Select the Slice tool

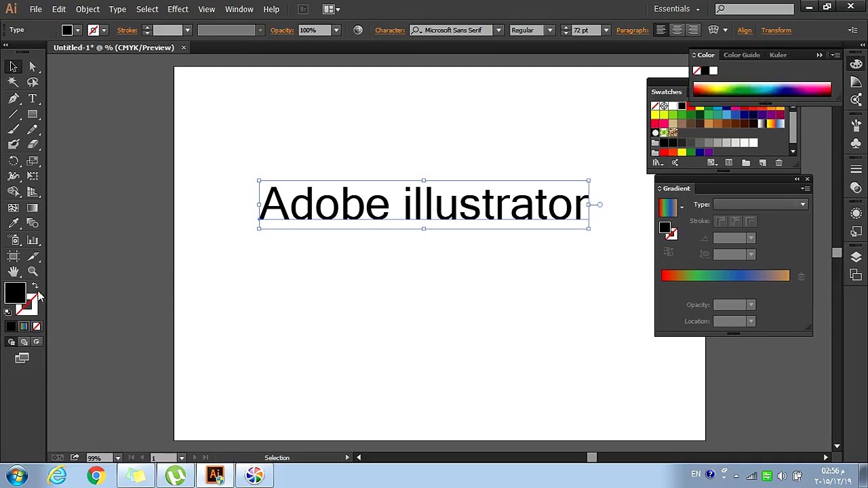pyautogui.click(x=33, y=256)
